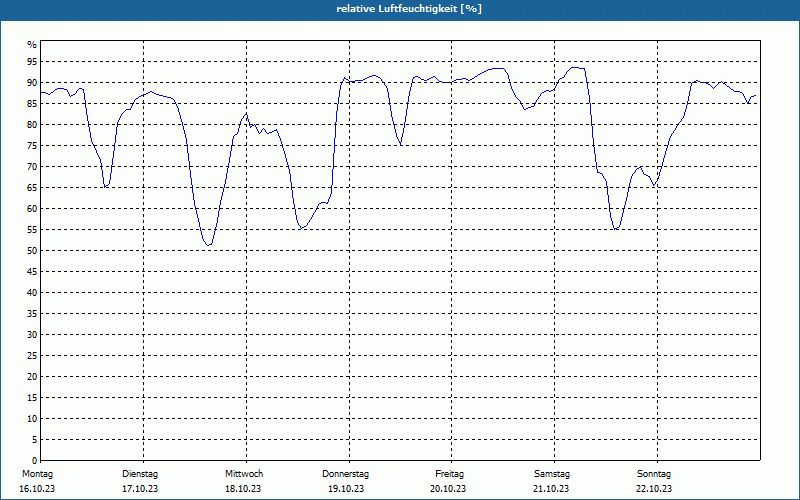Viewport: 800px width, 500px height.
Task: Click the y-axis value '0'
Action: click(35, 461)
